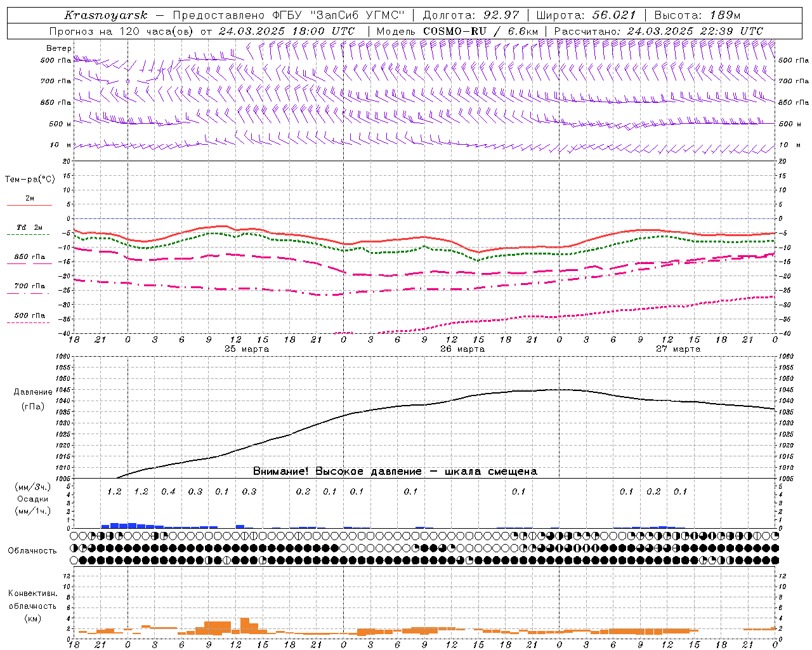Screen dimensions: 812x650
Task: Click the '(км)' convective cloud unit label
Action: point(32,618)
